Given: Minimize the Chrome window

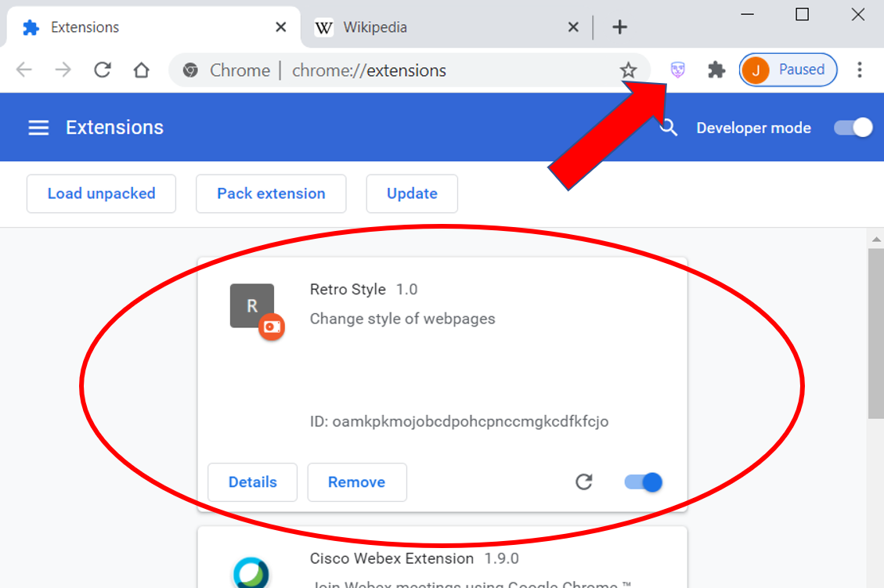Looking at the screenshot, I should [748, 14].
